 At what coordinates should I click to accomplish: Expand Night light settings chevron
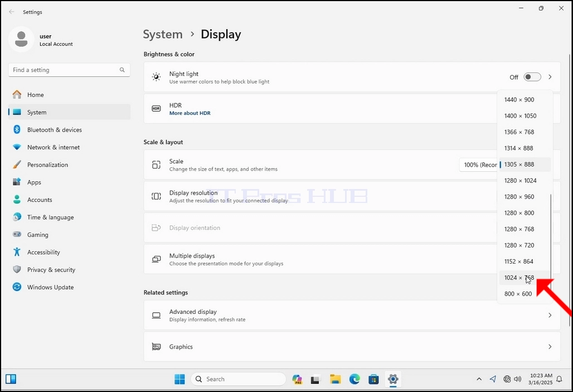[550, 77]
